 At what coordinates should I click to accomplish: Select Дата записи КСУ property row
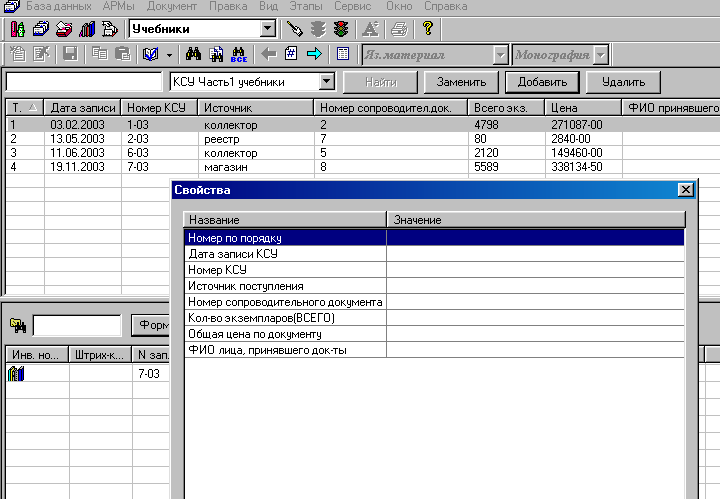pos(434,254)
